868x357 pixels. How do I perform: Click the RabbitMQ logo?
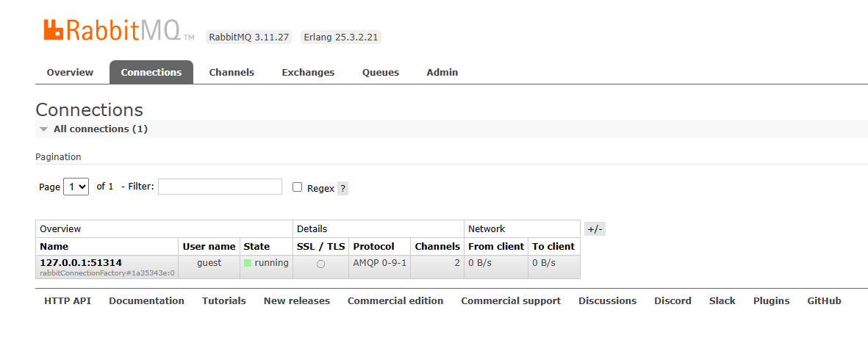tap(119, 30)
